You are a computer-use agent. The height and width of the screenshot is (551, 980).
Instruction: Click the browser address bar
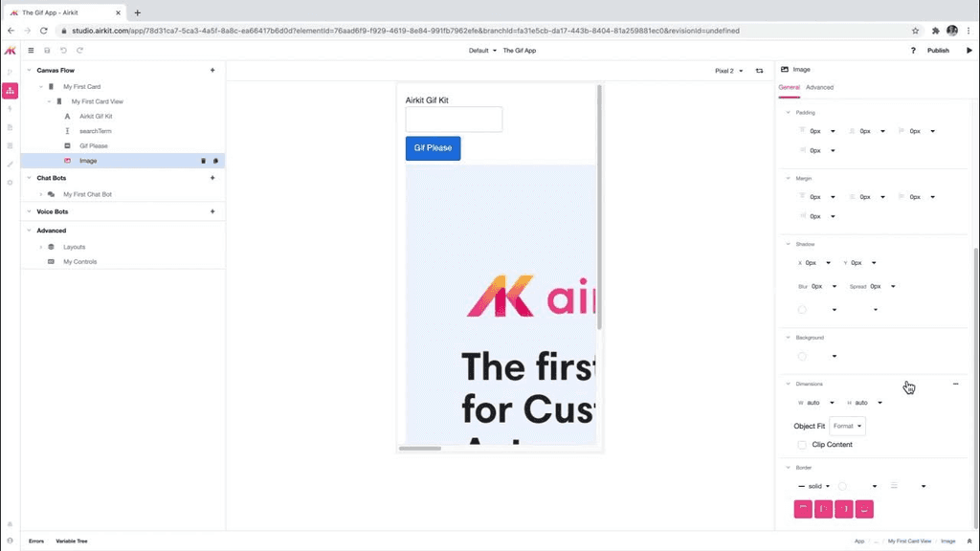481,31
